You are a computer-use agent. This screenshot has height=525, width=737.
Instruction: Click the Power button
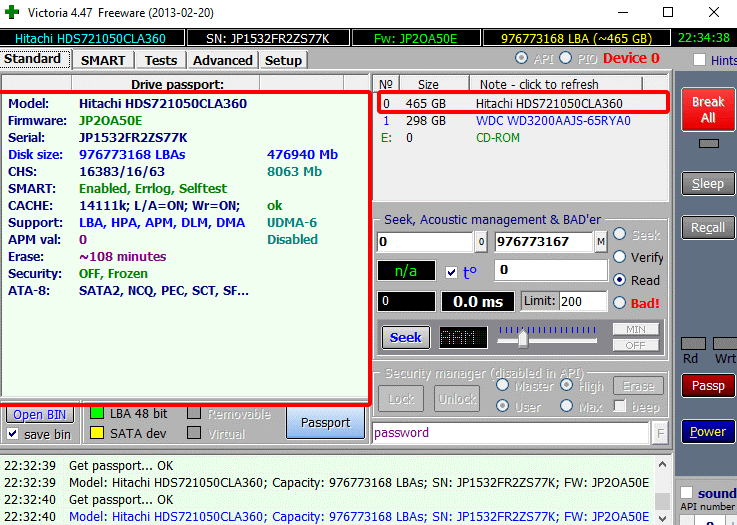click(708, 431)
